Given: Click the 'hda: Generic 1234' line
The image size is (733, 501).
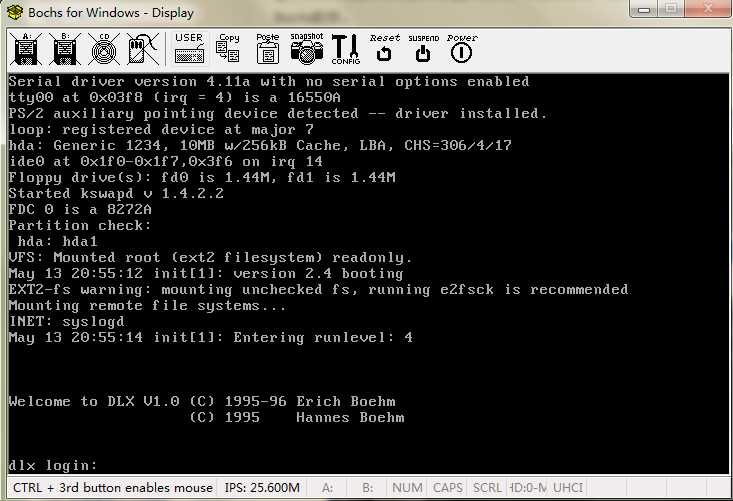Looking at the screenshot, I should click(260, 145).
